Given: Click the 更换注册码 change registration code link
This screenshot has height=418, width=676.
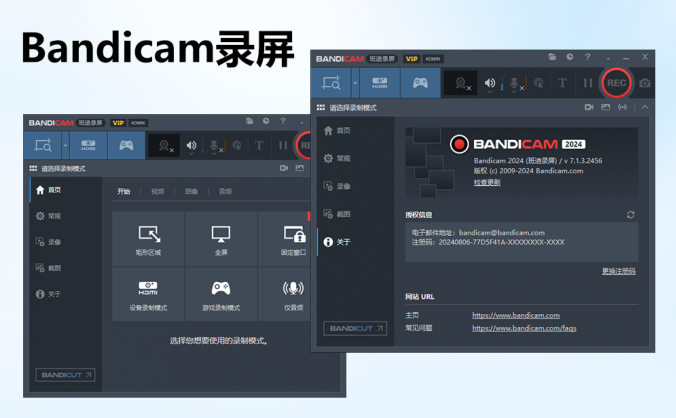Looking at the screenshot, I should tap(619, 271).
